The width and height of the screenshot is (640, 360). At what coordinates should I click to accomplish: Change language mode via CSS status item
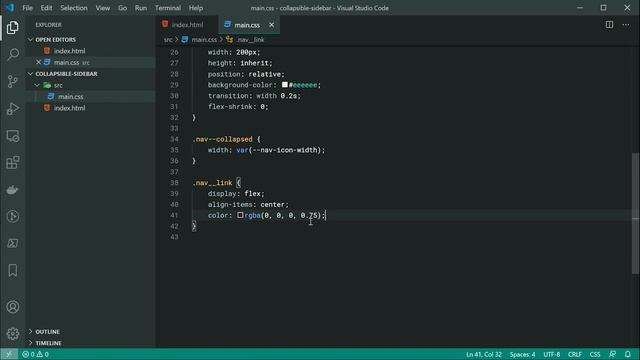point(595,354)
